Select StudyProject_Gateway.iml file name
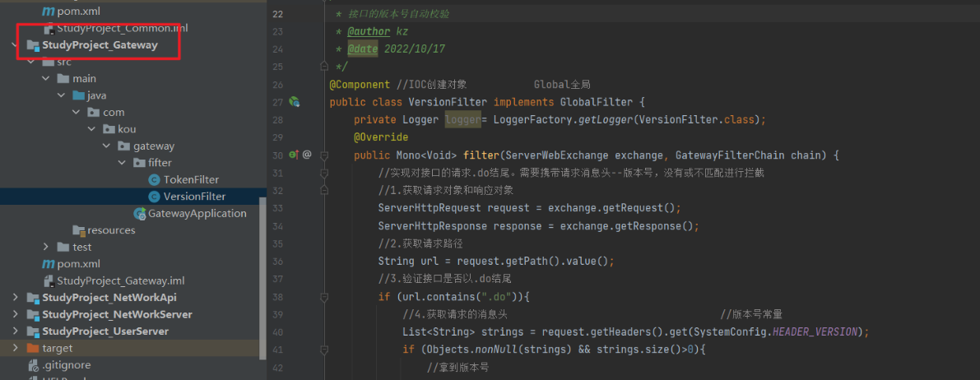Image resolution: width=980 pixels, height=380 pixels. point(121,280)
